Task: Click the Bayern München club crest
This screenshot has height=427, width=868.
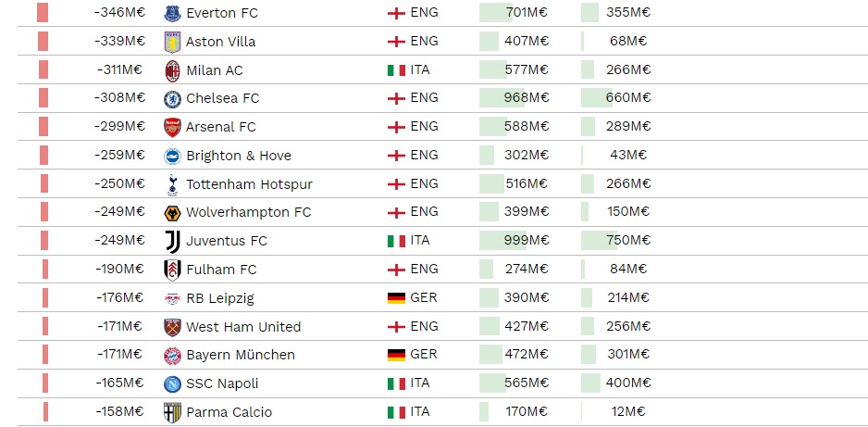Action: click(x=172, y=356)
